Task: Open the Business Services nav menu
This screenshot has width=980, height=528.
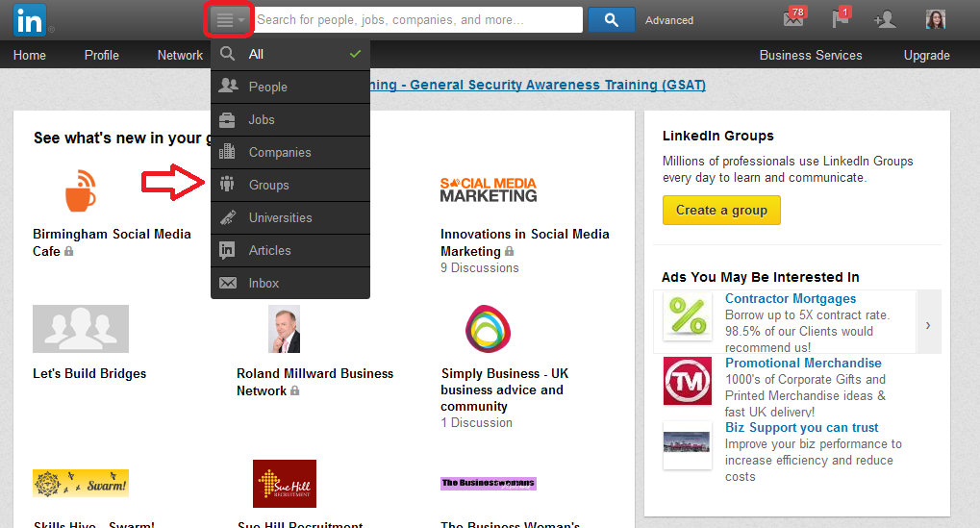Action: pos(811,56)
